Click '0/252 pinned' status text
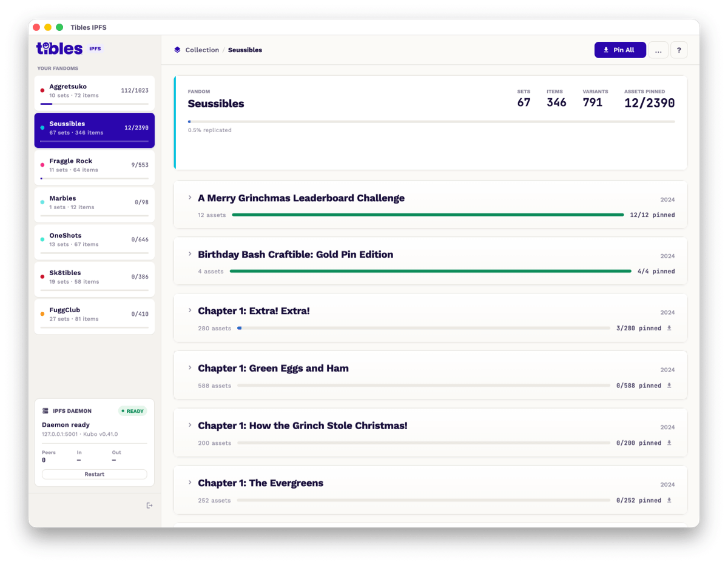 pos(639,500)
